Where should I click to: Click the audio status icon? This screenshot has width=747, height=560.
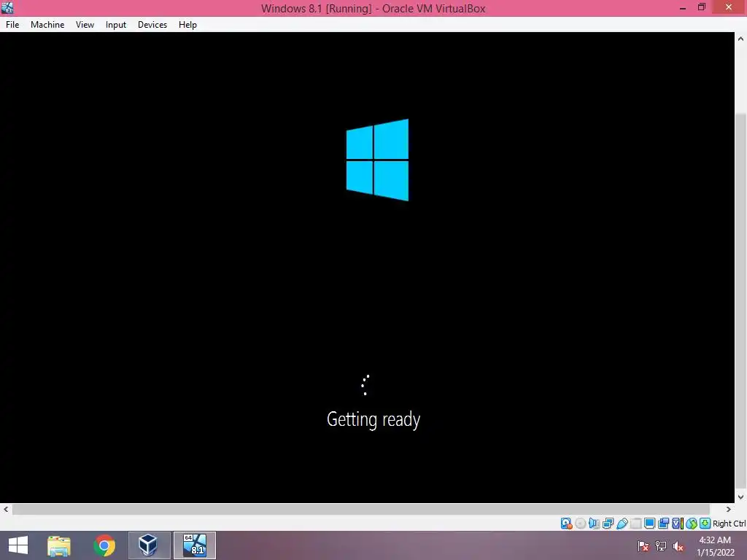coord(594,524)
